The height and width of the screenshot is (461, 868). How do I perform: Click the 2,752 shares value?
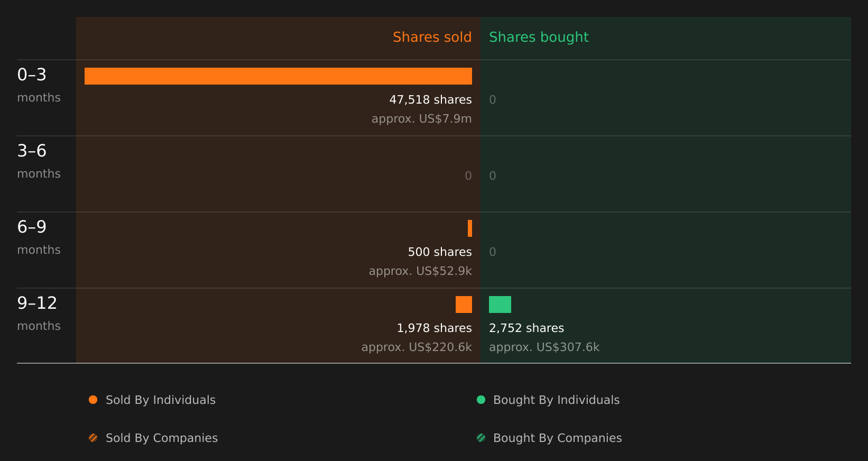(527, 328)
